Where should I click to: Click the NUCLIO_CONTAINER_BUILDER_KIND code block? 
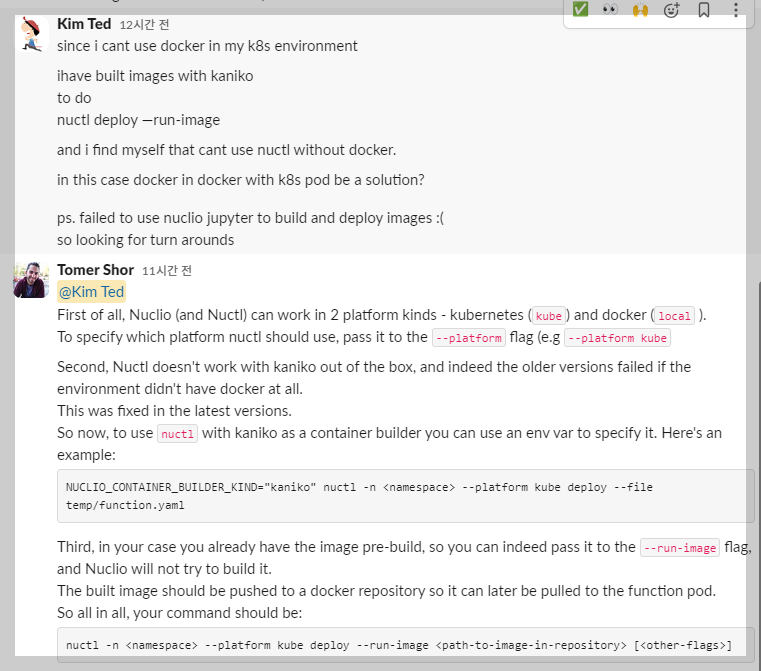(x=405, y=496)
